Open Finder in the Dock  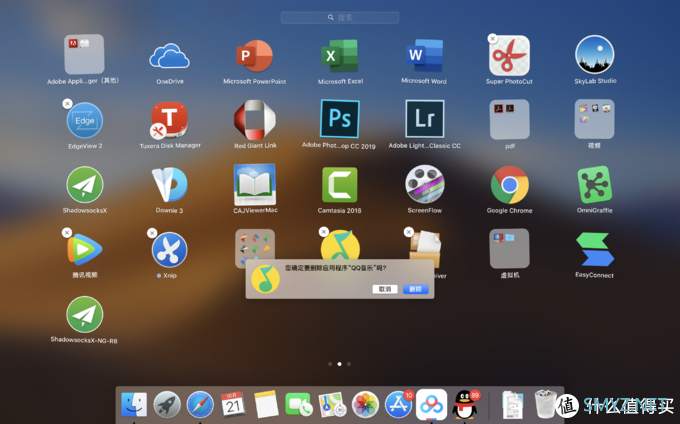point(134,404)
